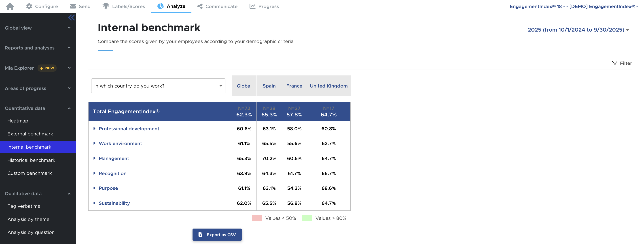
Task: Collapse the Quantitative data section
Action: (69, 108)
